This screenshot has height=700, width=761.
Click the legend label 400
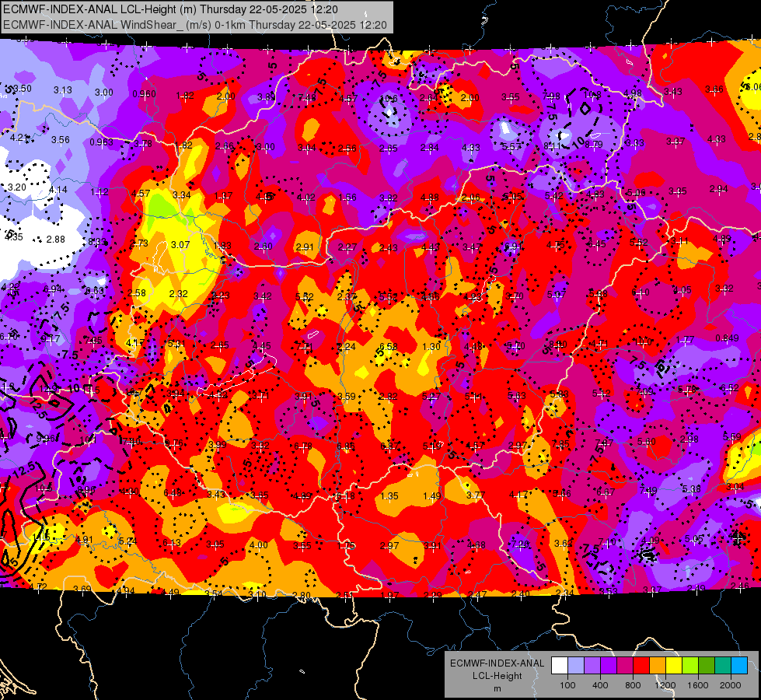(600, 685)
